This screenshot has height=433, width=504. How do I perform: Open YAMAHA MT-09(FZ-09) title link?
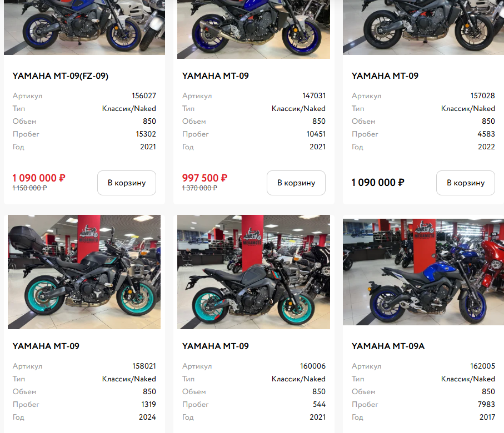pos(61,76)
